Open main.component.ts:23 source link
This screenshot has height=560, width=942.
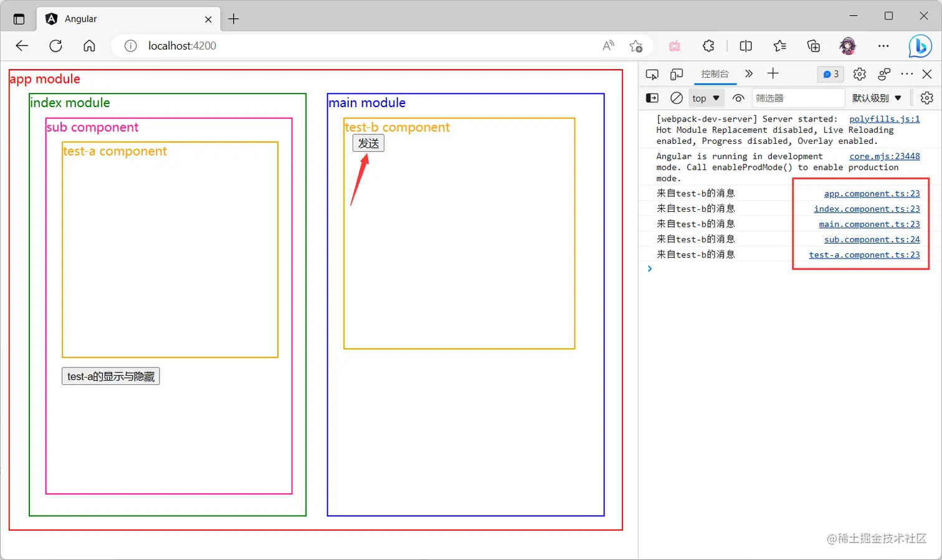coord(869,224)
